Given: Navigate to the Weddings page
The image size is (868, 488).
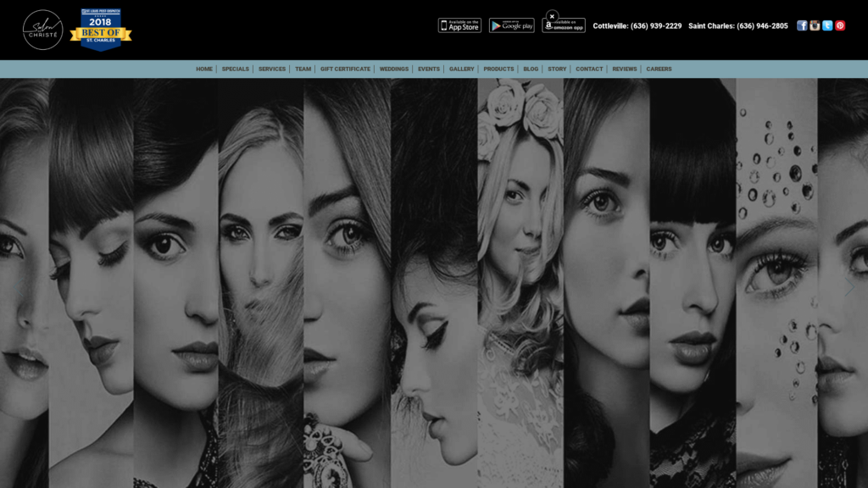Looking at the screenshot, I should 394,69.
